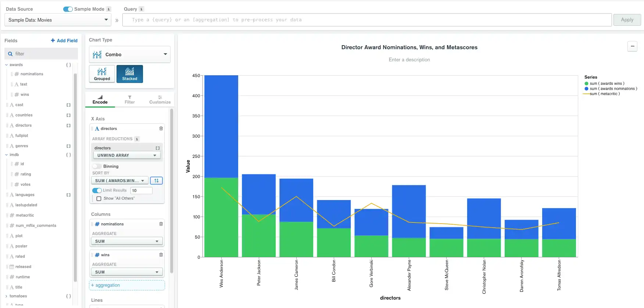Click the green awards wins legend swatch
Image resolution: width=644 pixels, height=308 pixels.
point(586,84)
